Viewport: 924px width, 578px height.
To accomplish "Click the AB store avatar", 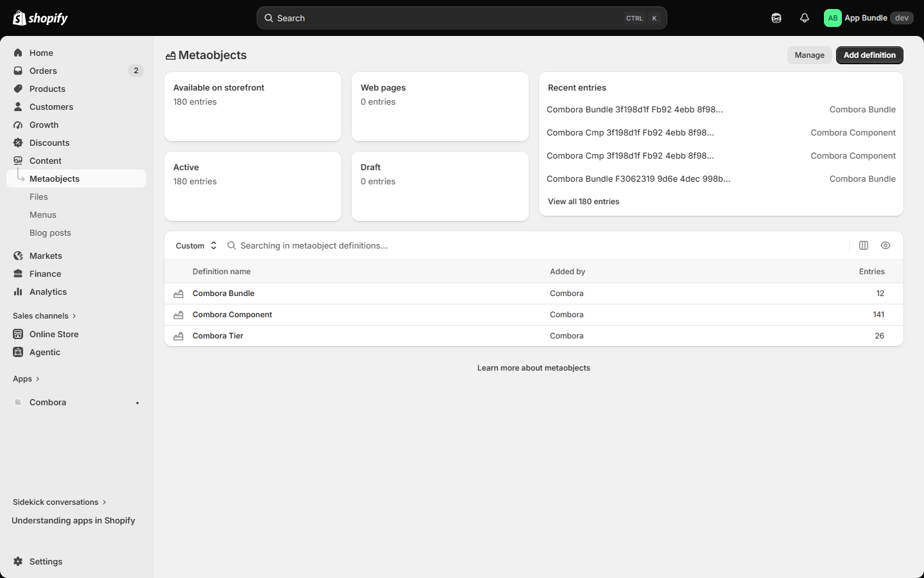I will [833, 18].
